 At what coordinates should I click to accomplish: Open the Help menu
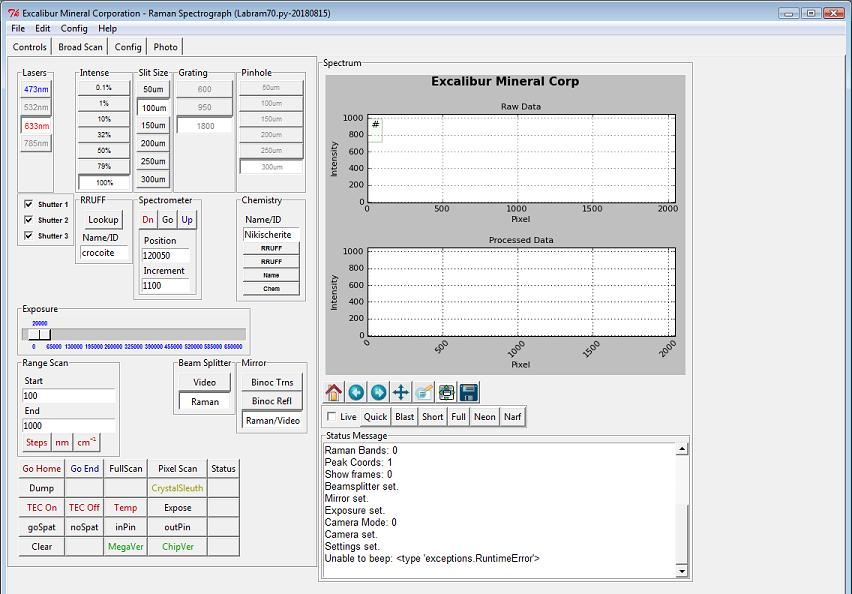coord(108,28)
